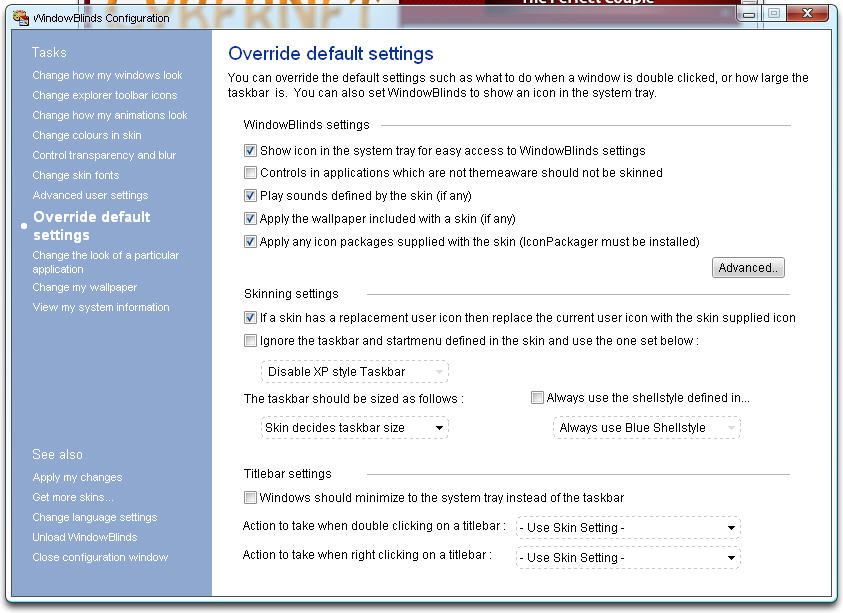Go to Change colours in skin
The image size is (843, 613).
pyautogui.click(x=87, y=135)
